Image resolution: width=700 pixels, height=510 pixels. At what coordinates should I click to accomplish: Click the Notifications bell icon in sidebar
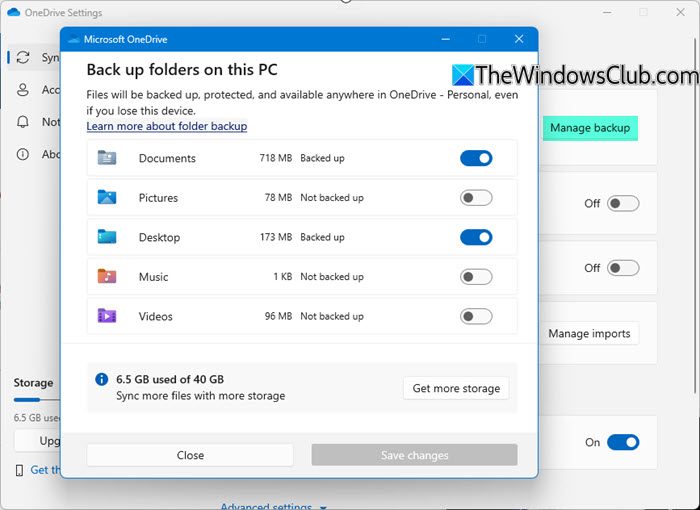[23, 122]
